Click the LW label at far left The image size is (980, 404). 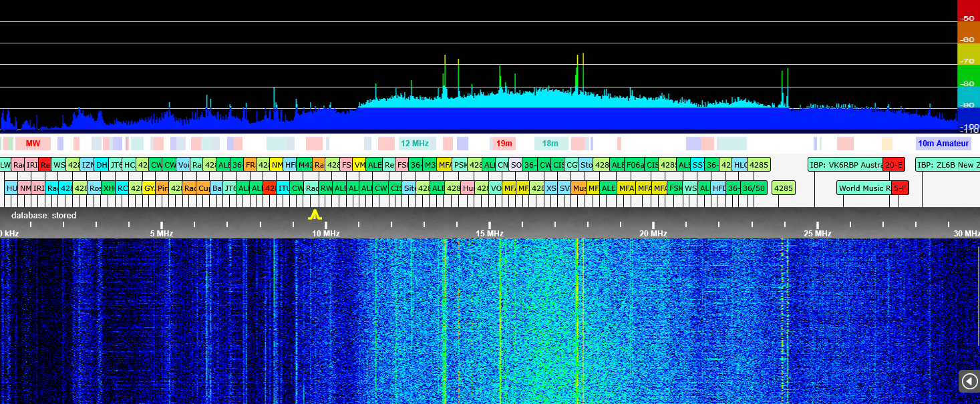click(5, 165)
